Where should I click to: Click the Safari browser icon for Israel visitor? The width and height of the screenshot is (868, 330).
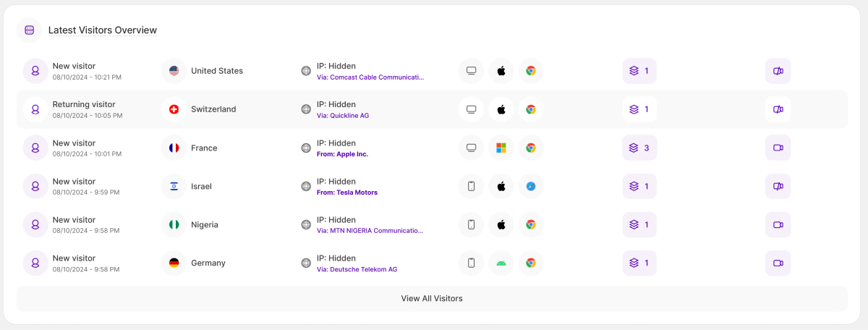[x=530, y=186]
